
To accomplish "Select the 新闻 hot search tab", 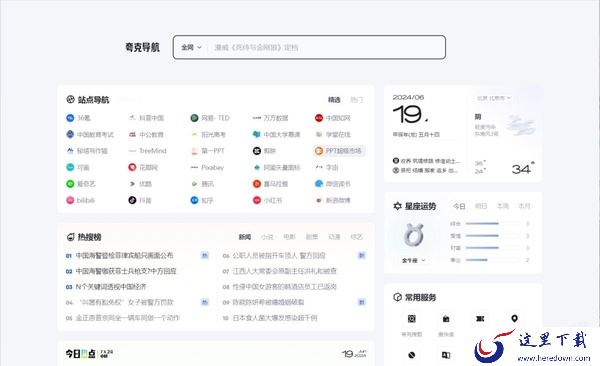I will pos(245,237).
